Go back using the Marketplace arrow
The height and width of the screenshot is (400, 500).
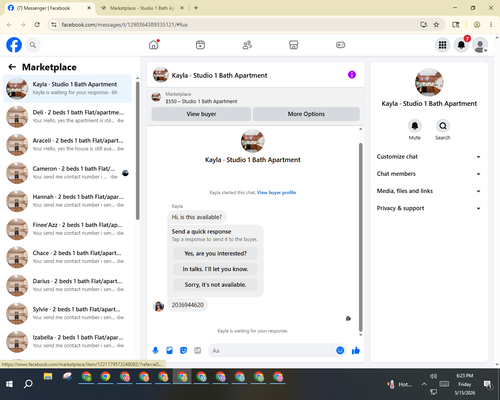(12, 67)
